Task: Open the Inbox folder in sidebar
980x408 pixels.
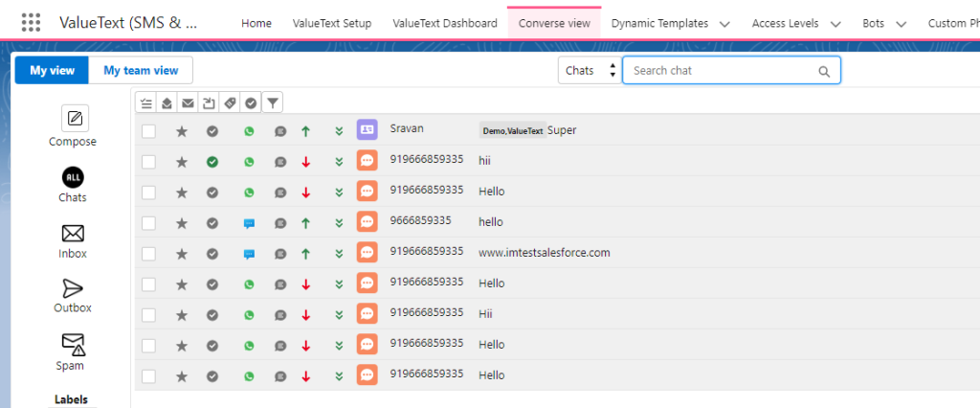Action: coord(74,234)
